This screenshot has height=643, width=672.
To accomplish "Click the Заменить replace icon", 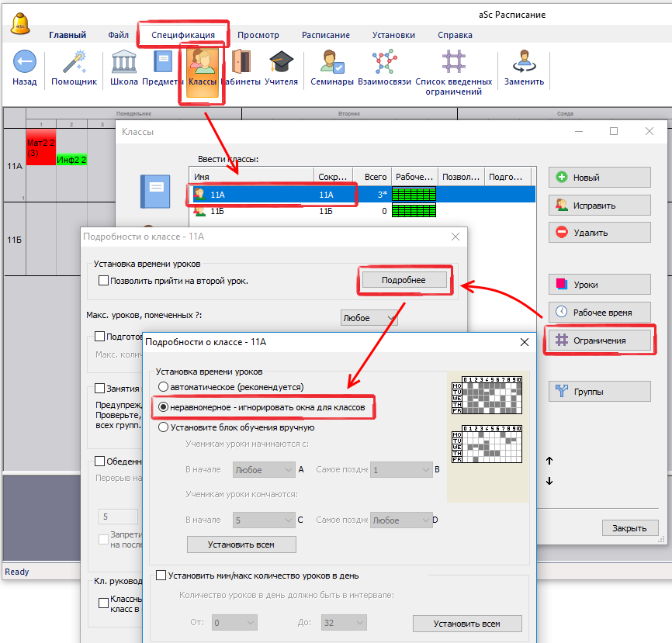I will coord(524,63).
